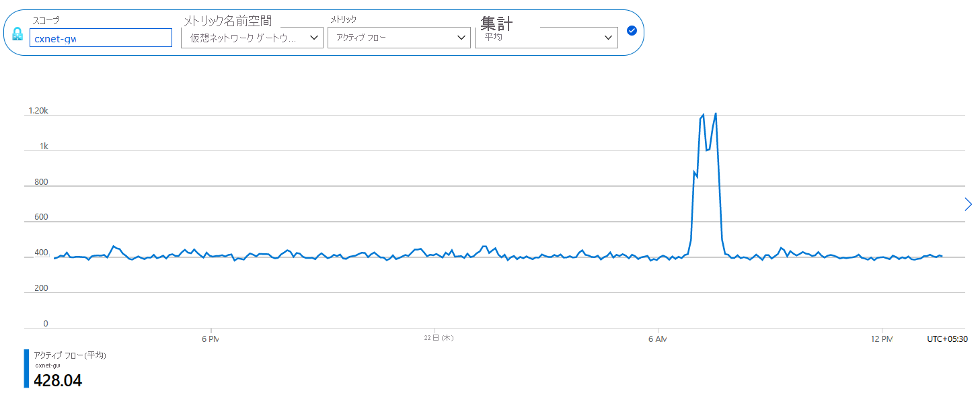Click the cxnet-gw scope input field

101,38
